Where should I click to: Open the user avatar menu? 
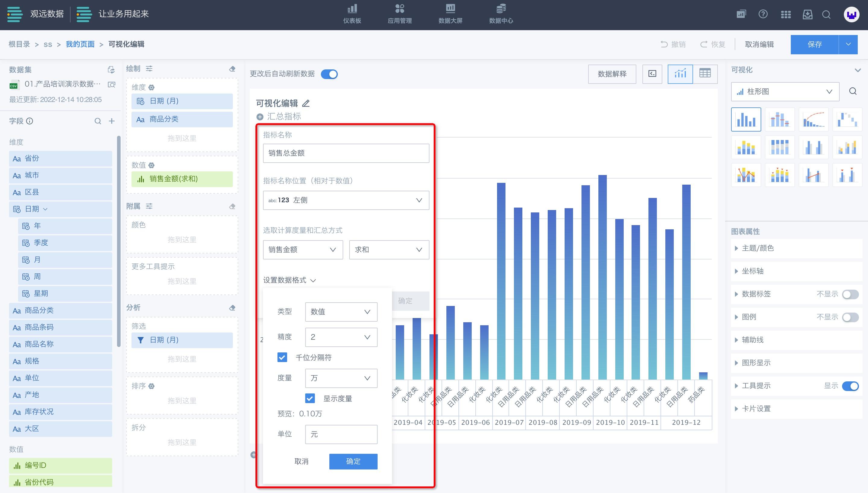[x=851, y=14]
